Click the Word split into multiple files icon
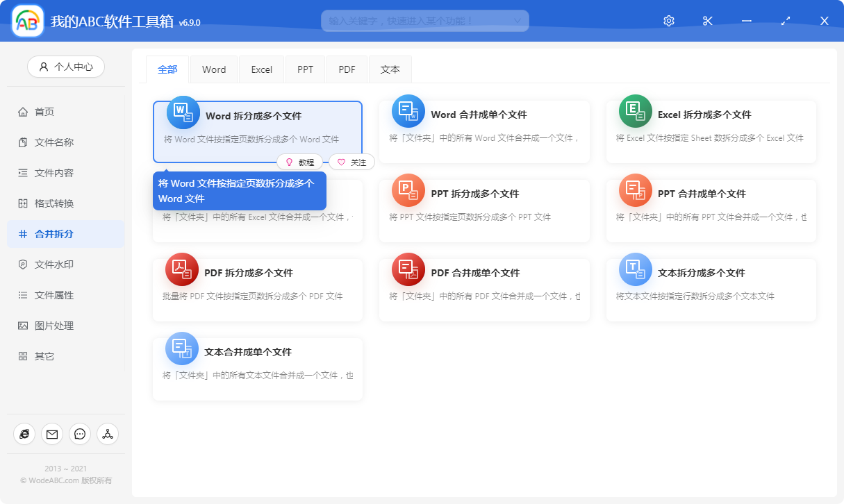 coord(183,112)
